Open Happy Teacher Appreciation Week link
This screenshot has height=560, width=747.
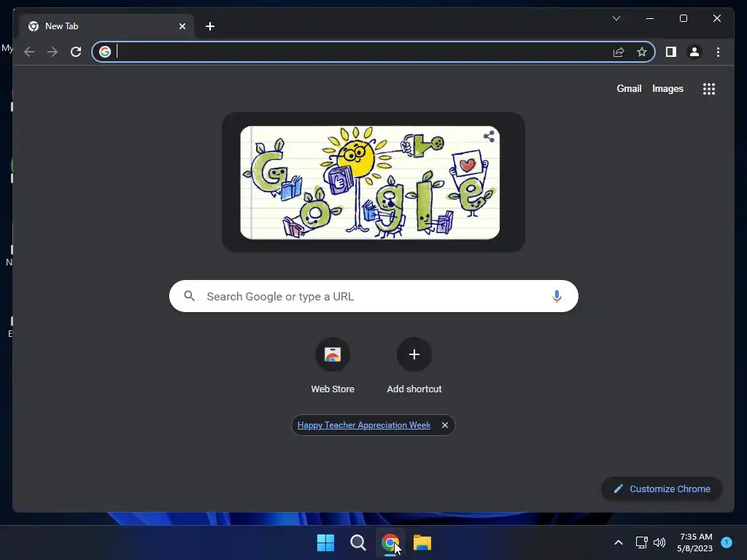(x=364, y=425)
